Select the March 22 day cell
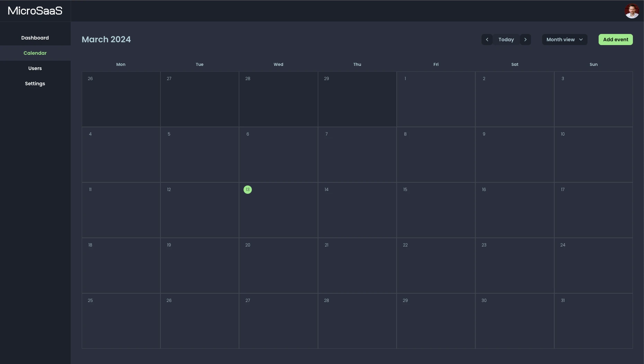644x364 pixels. click(x=435, y=266)
